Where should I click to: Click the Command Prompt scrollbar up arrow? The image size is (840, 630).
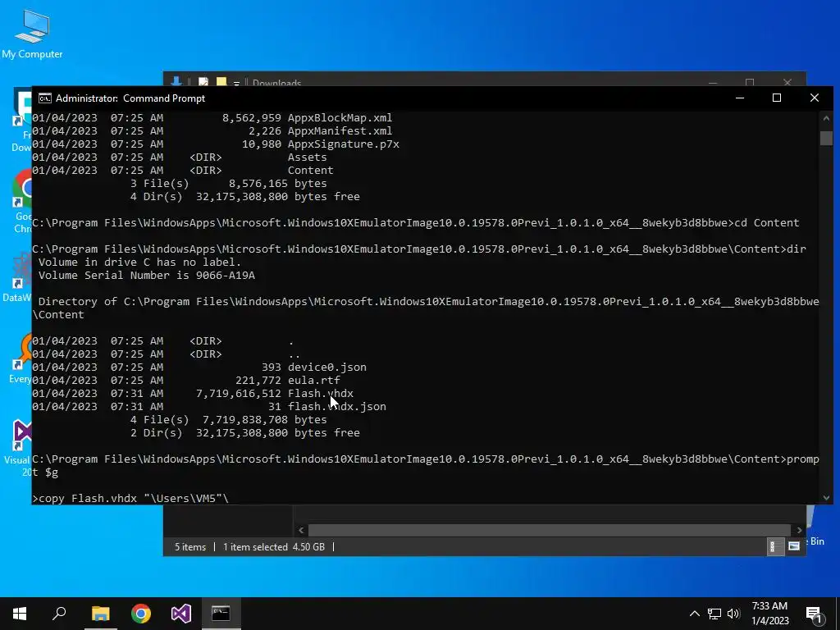(x=825, y=118)
